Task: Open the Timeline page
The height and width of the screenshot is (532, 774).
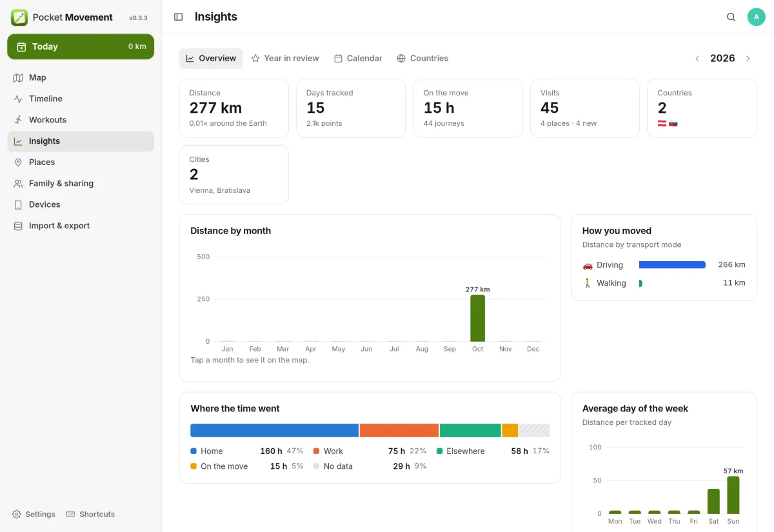Action: pyautogui.click(x=81, y=99)
